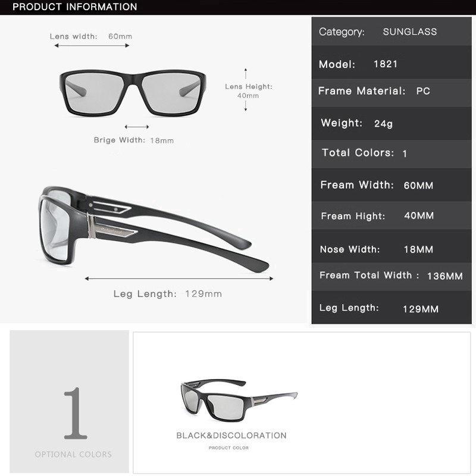Select the Fream Hight 40MM row
Image resolution: width=476 pixels, height=476 pixels.
392,215
